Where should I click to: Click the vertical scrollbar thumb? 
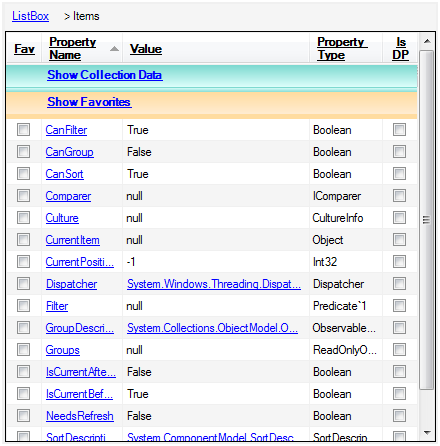(x=426, y=220)
